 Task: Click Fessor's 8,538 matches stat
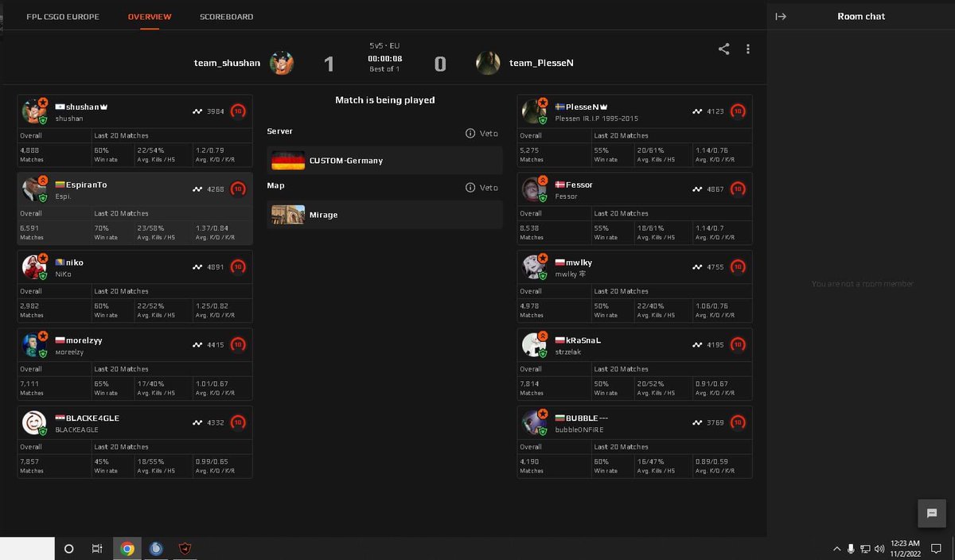530,228
